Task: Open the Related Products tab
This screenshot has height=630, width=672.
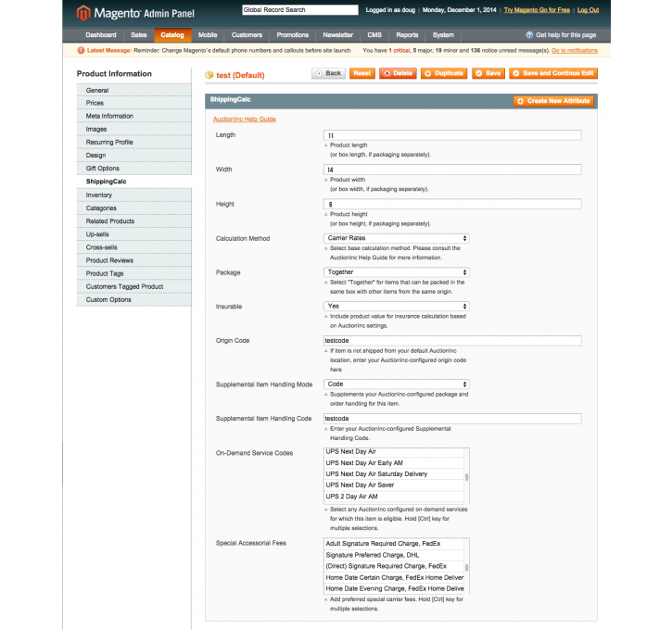Action: [x=134, y=221]
